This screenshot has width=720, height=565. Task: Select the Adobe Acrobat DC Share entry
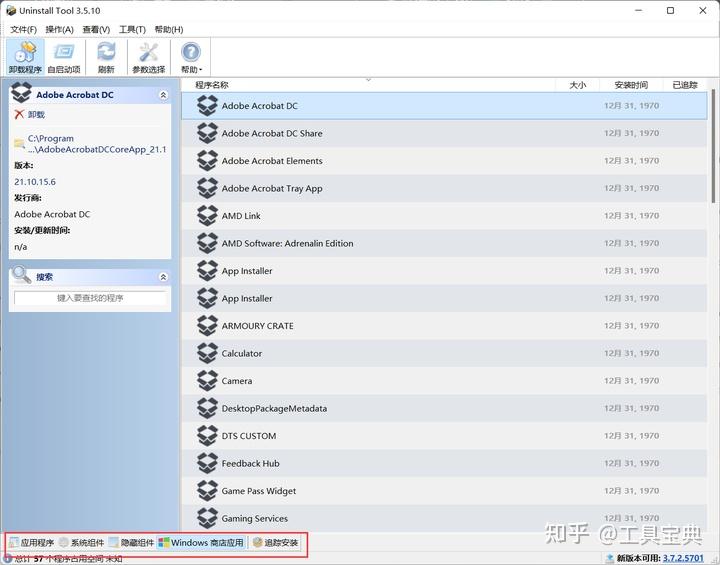click(444, 133)
